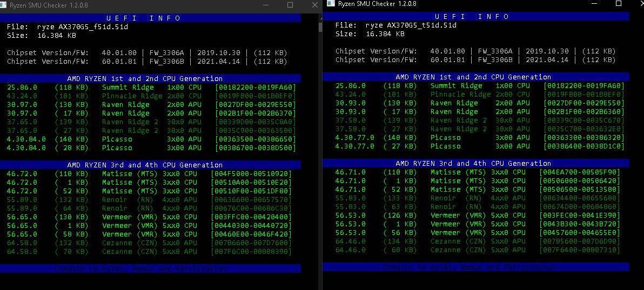Click the left window title text 'Ryzen SMU Checker 1.2.0.8'
This screenshot has width=644, height=290.
tap(49, 5)
